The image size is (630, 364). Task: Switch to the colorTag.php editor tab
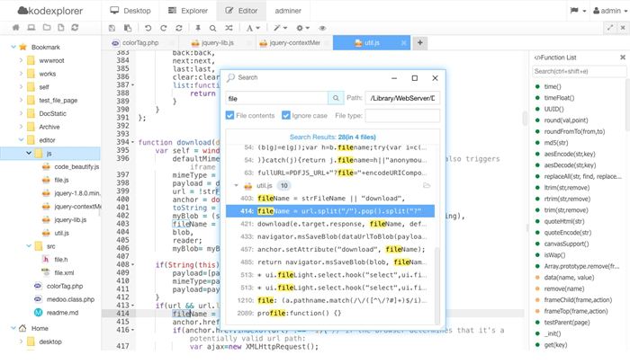[x=139, y=42]
